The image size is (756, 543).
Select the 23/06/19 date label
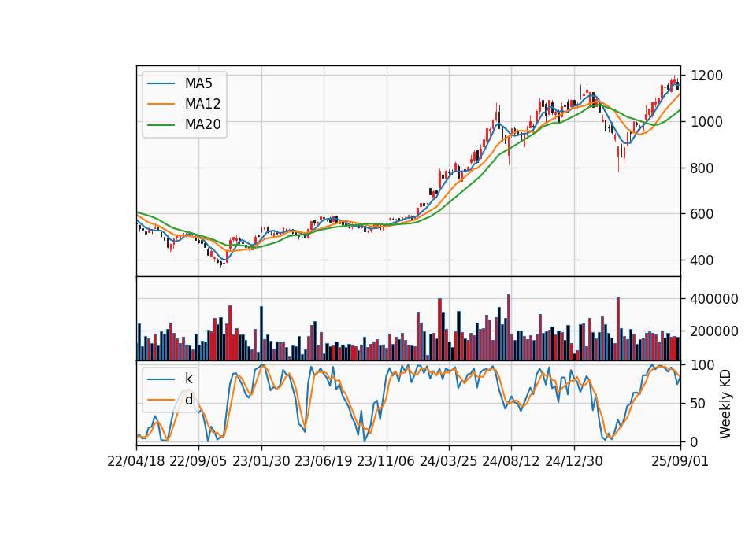tap(324, 461)
